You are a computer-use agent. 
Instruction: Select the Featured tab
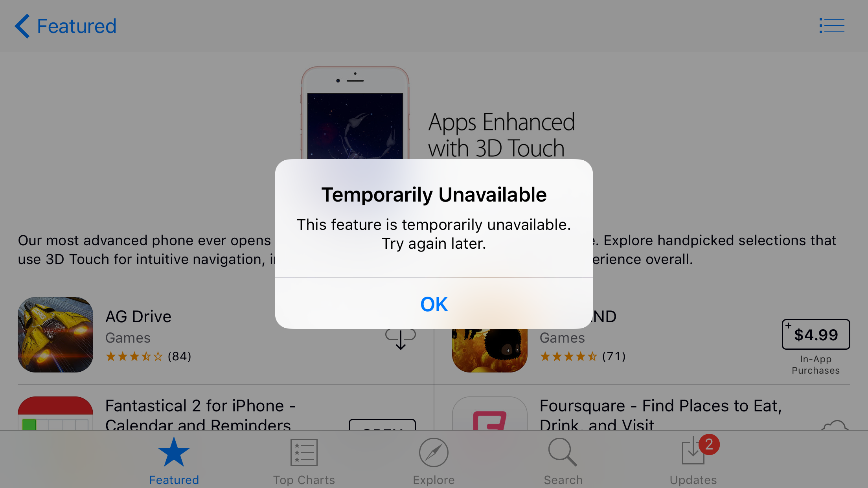click(173, 459)
